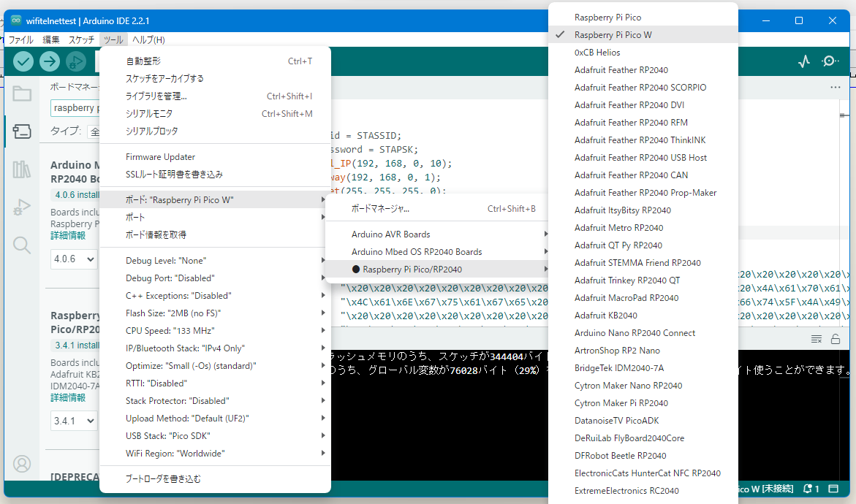Open シリアルモニタ from the menu
Screen dimensions: 856x504
coord(215,113)
